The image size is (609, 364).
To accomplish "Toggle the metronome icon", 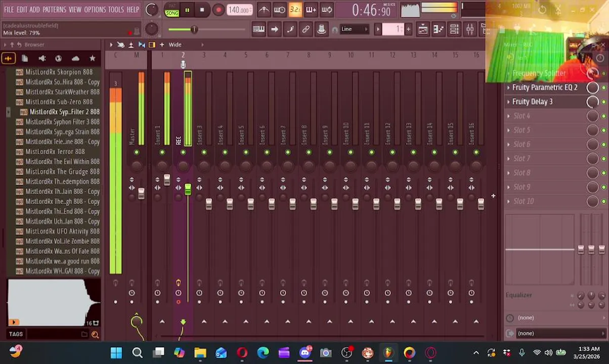I will click(264, 10).
